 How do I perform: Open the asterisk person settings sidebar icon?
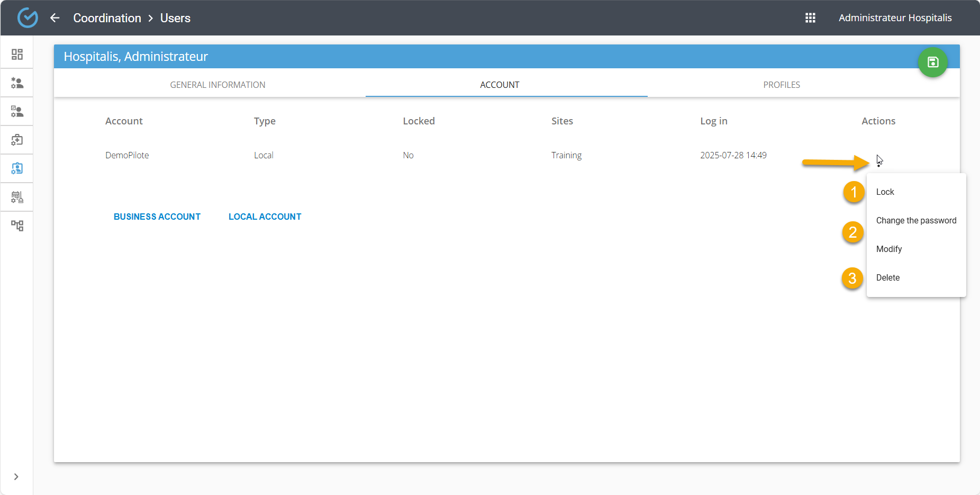tap(17, 83)
